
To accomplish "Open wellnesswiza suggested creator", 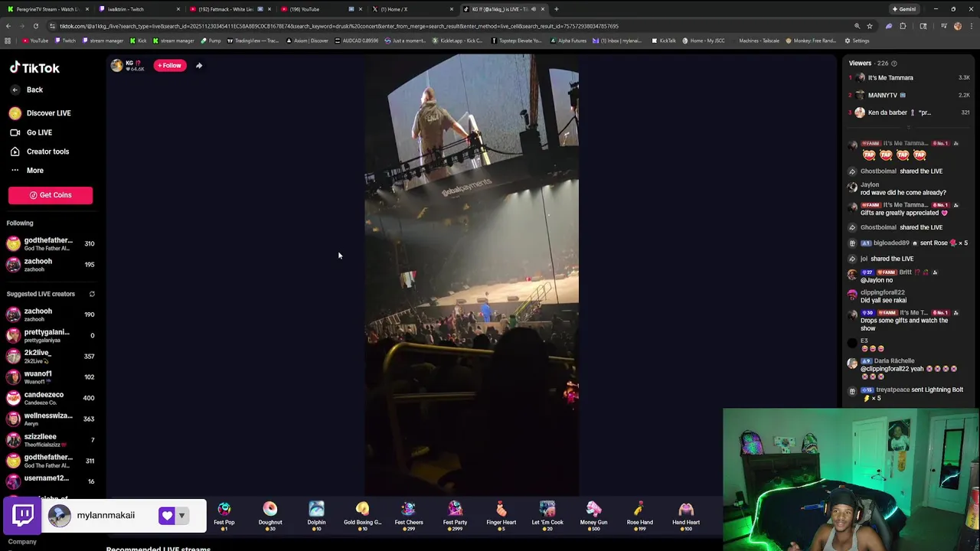I will pos(50,419).
